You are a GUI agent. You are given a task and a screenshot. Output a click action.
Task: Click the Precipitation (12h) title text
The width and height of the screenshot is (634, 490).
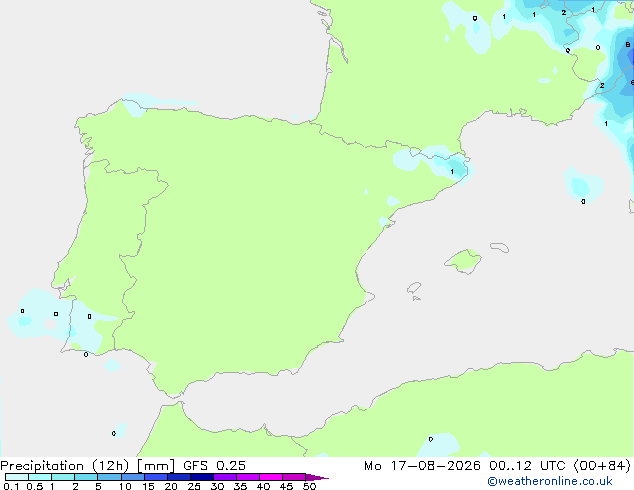(x=65, y=466)
